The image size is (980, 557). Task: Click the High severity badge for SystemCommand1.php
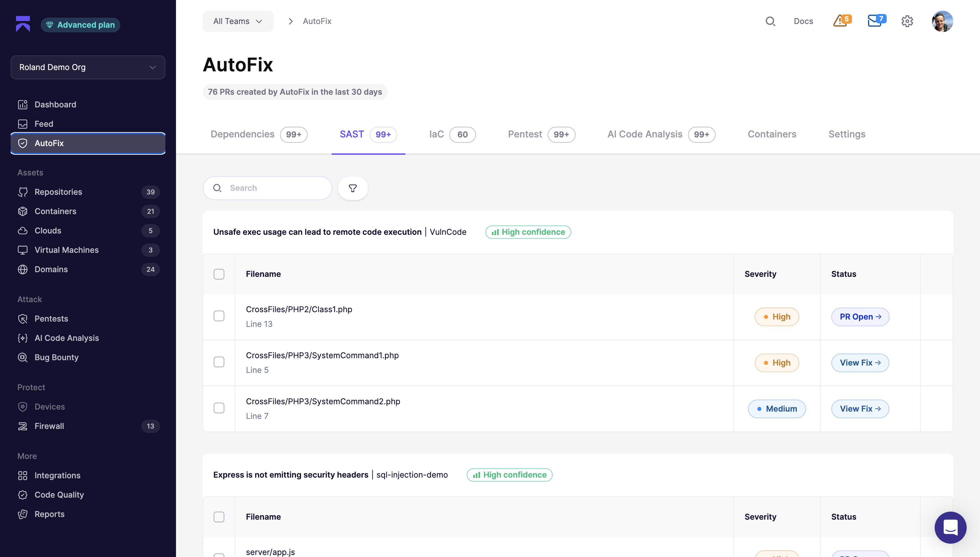(x=777, y=363)
